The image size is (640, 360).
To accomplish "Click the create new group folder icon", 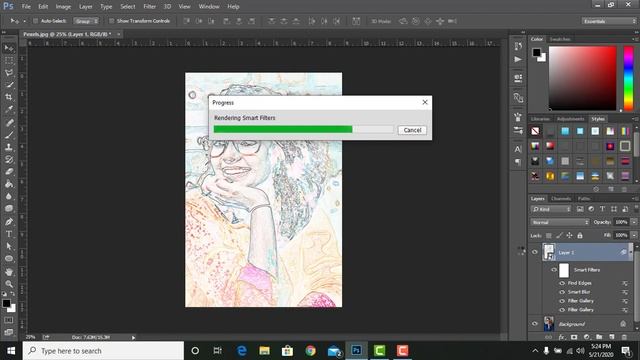I will pos(599,337).
